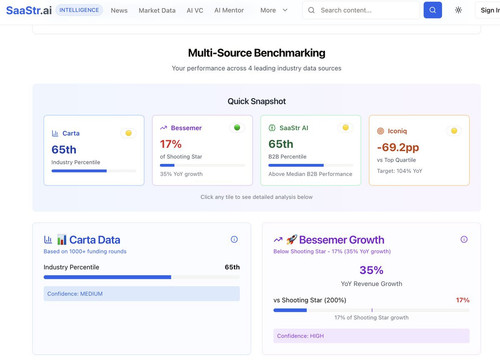Click the 'Confidence: MEDIUM' banner
The height and width of the screenshot is (362, 500).
point(142,294)
